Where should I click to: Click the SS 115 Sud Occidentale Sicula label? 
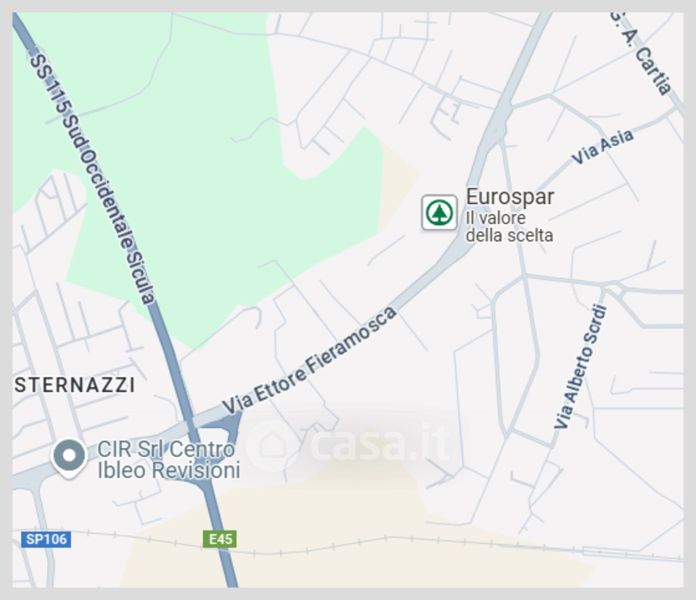(x=93, y=177)
